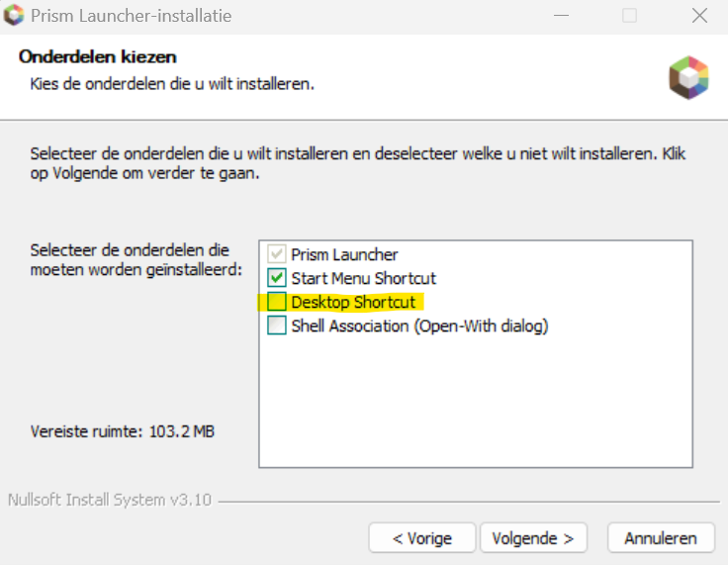Select the 'Desktop Shortcut' label

tap(353, 303)
